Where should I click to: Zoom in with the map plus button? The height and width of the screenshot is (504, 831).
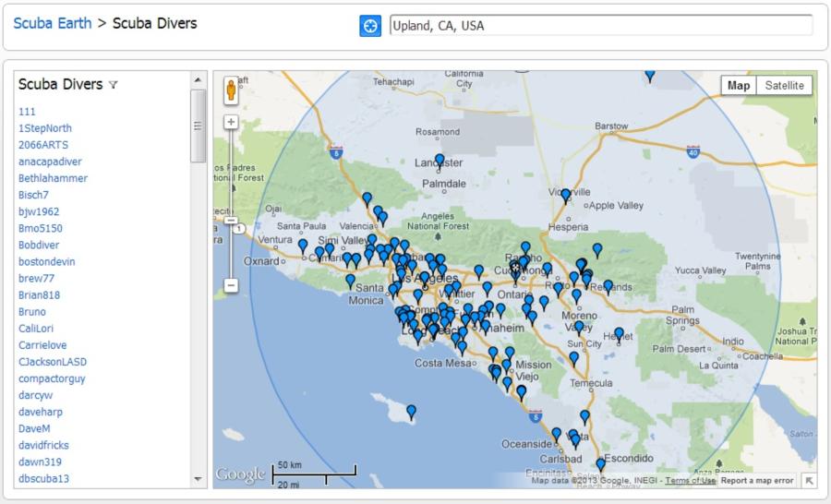[231, 122]
